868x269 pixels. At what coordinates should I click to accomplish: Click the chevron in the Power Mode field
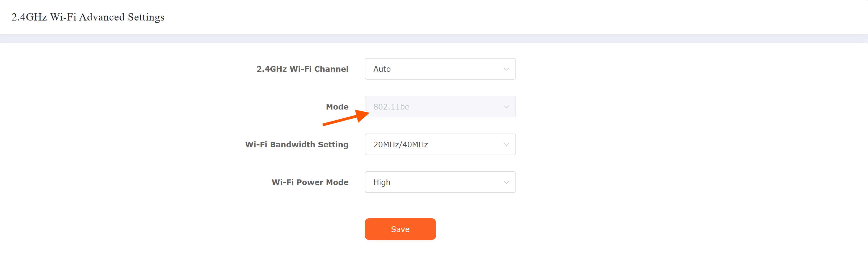pos(506,182)
